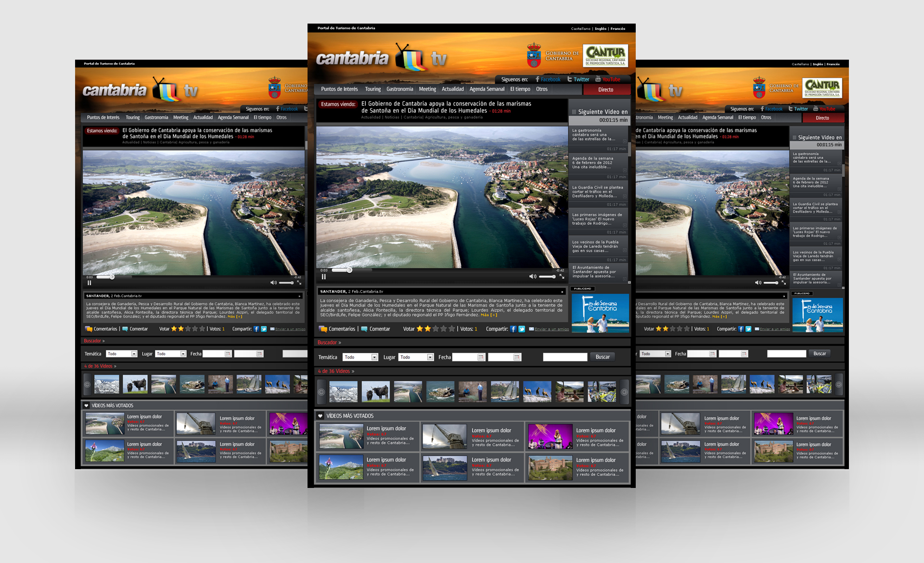Screen dimensions: 924x563
Task: Click Gobierno de Cantabria crest on center page
Action: [x=534, y=55]
